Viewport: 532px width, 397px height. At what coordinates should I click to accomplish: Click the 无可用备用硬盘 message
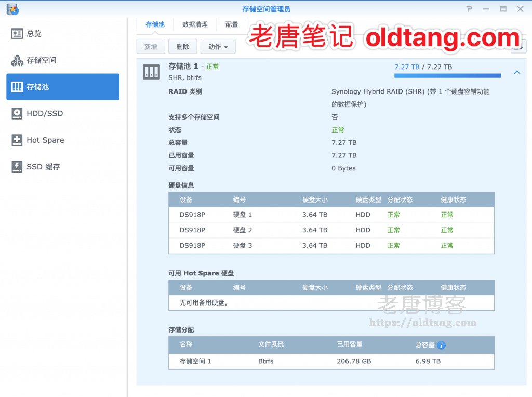204,302
